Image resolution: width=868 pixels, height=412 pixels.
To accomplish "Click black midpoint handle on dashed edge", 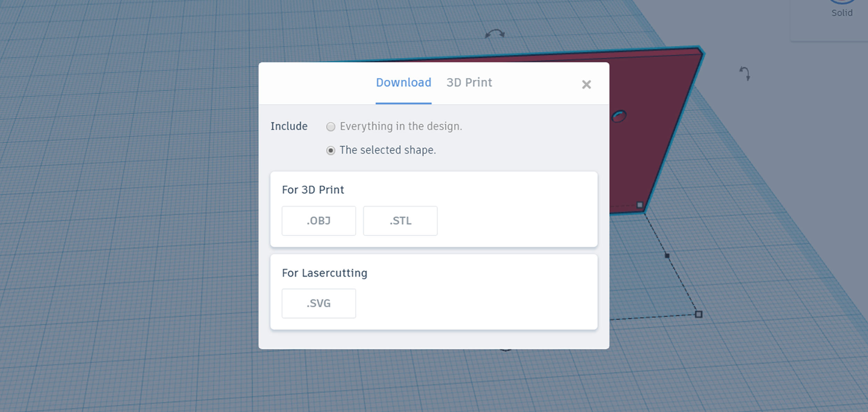I will 667,256.
